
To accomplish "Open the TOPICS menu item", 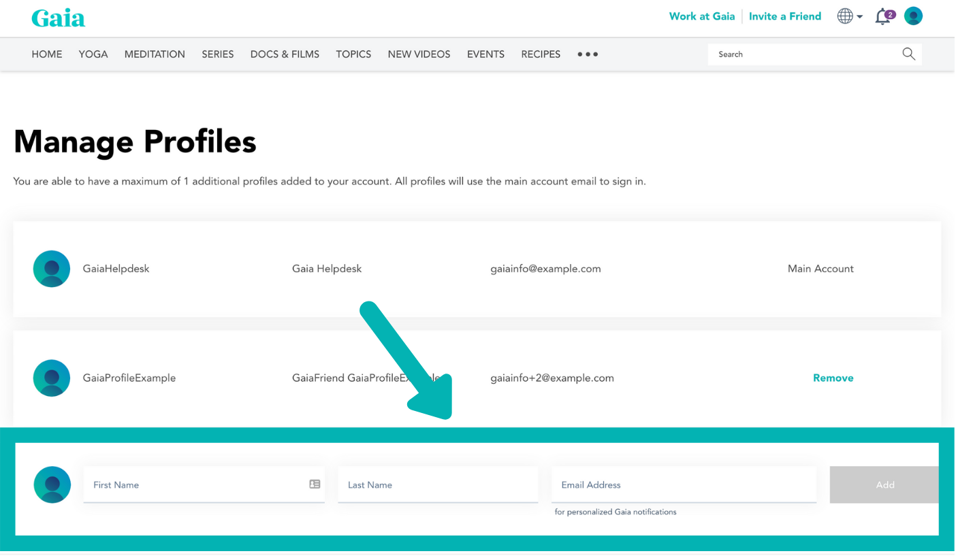I will point(353,54).
